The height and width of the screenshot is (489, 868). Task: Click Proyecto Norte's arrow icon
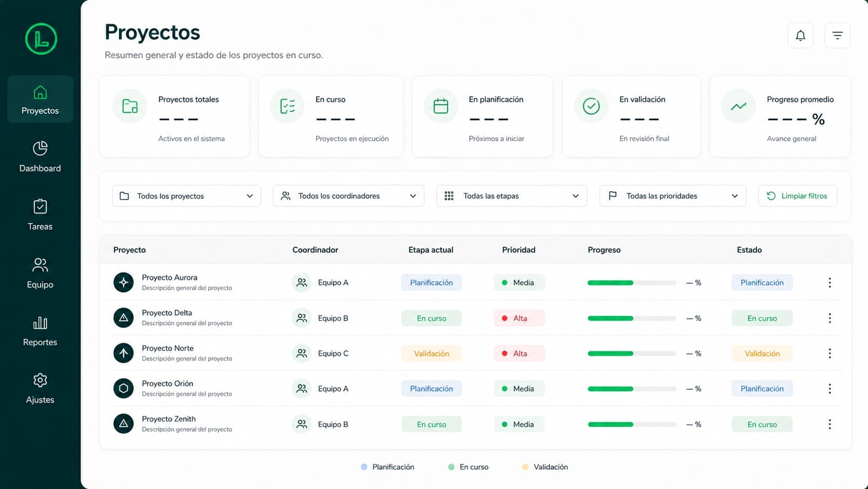tap(124, 353)
